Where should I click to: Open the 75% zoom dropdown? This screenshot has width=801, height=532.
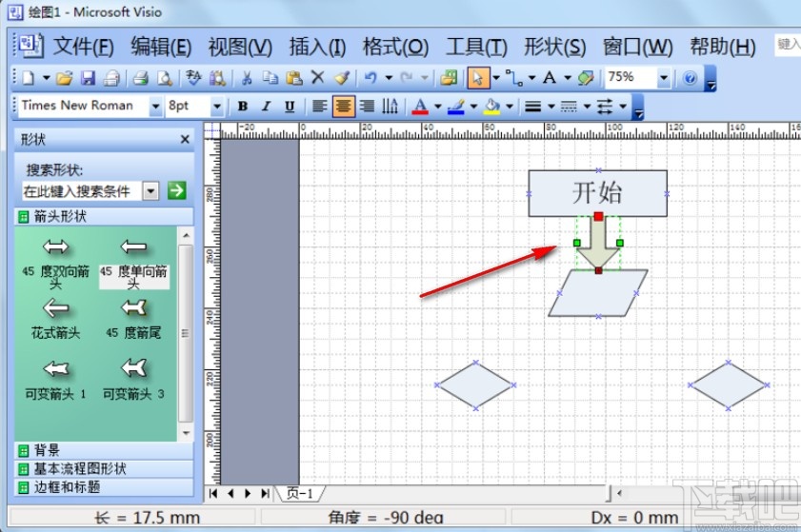(x=664, y=78)
